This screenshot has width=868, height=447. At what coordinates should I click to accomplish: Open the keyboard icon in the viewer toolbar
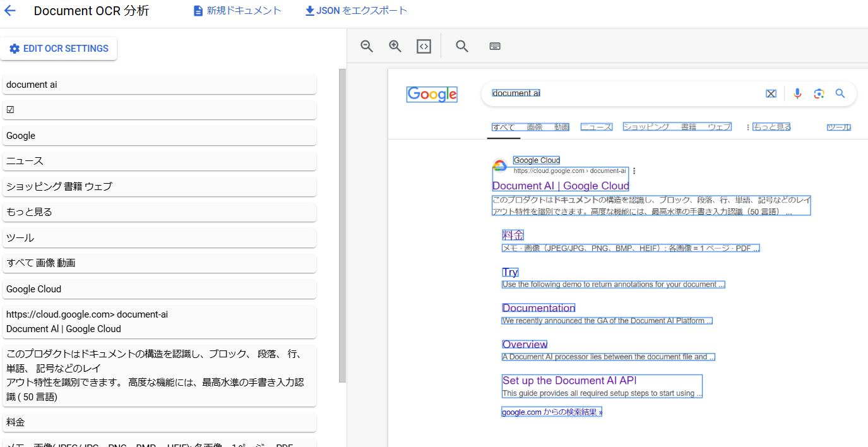click(495, 45)
